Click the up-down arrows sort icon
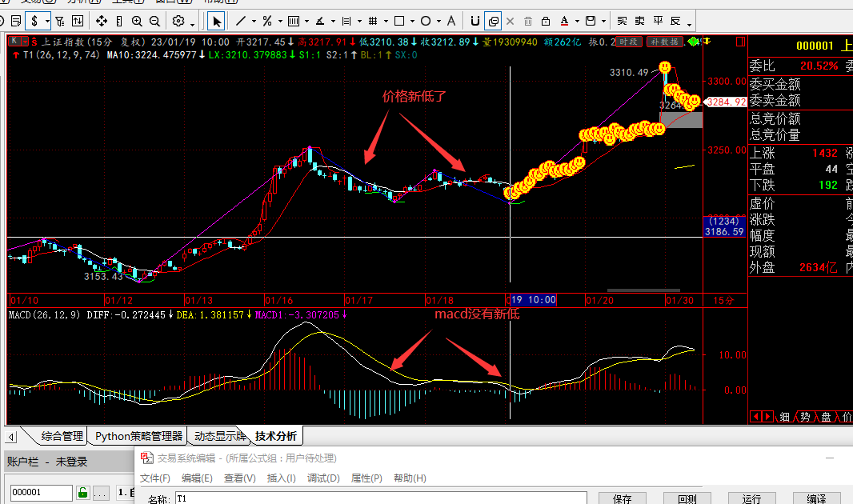This screenshot has height=504, width=853. click(78, 22)
